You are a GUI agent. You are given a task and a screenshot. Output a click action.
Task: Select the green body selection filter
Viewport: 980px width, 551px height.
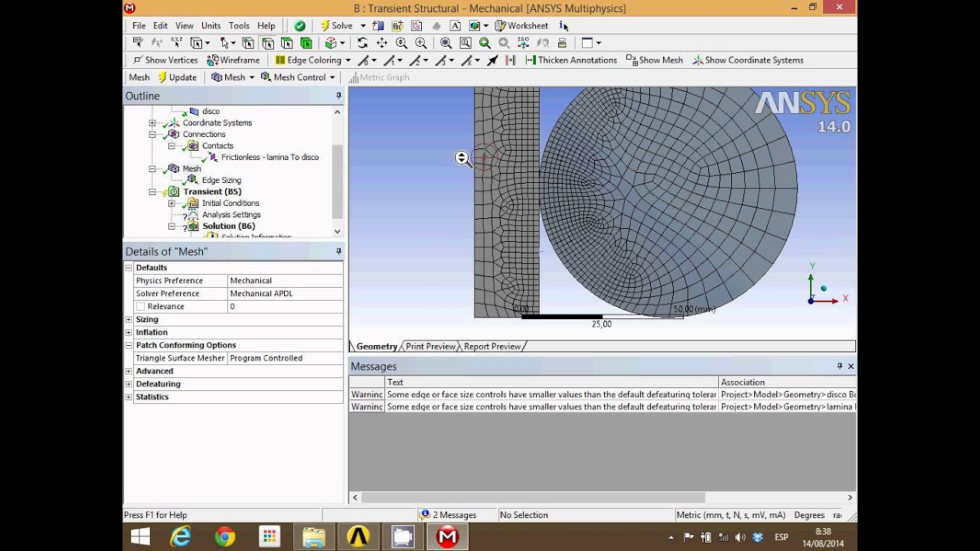306,43
